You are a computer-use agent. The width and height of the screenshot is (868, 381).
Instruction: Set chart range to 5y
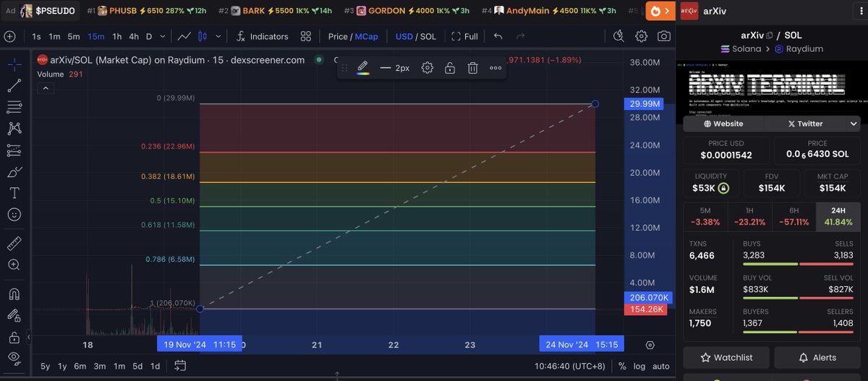click(45, 366)
